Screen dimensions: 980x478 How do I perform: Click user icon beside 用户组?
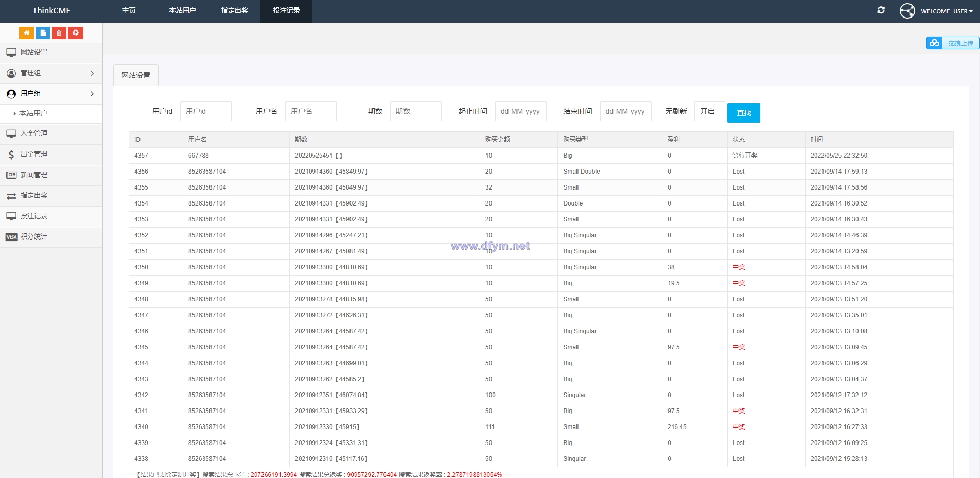(x=11, y=94)
